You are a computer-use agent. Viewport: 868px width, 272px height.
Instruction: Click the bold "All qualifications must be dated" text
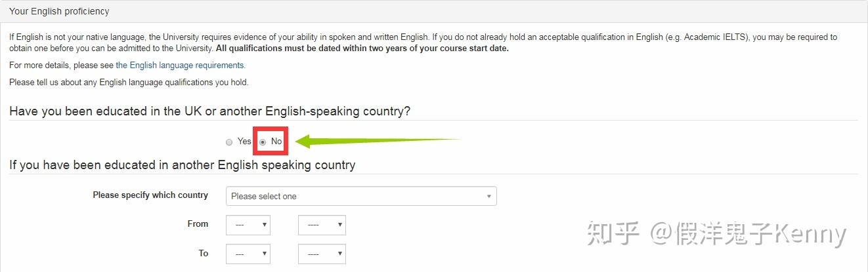coord(362,49)
